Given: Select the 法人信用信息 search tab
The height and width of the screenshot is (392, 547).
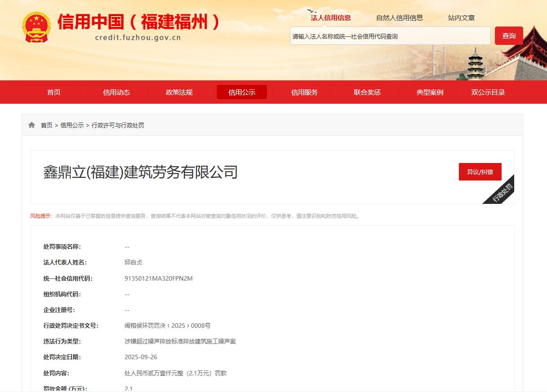Looking at the screenshot, I should [x=331, y=18].
